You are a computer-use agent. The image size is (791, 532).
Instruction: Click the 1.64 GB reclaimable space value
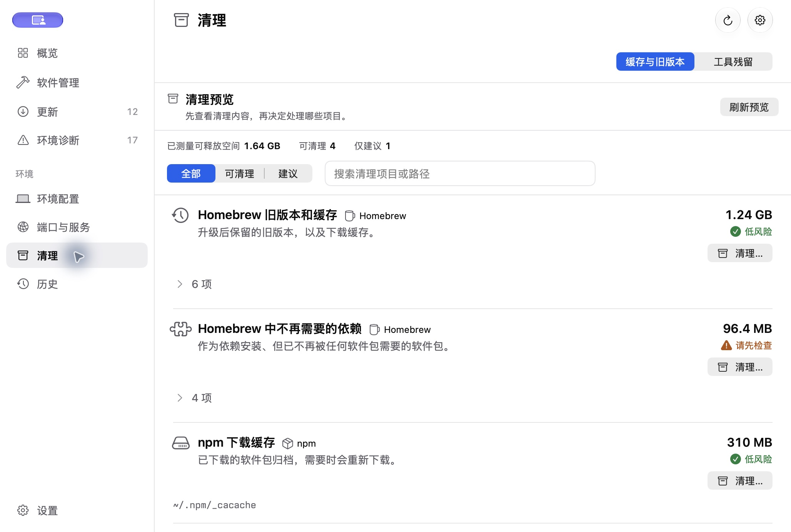(262, 146)
